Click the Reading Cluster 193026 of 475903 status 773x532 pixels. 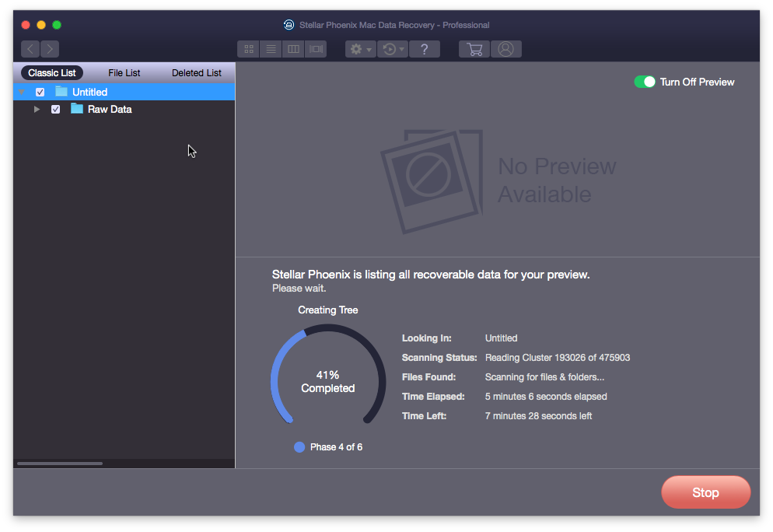point(558,358)
